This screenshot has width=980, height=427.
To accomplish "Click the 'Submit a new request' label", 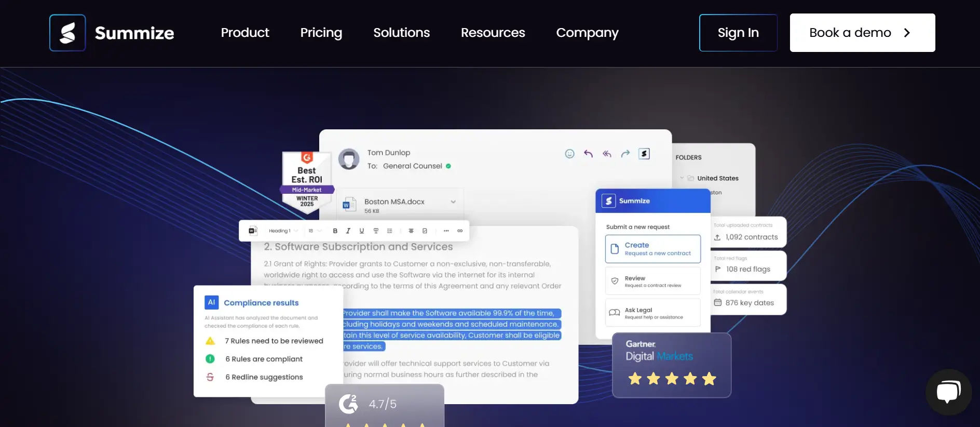I will tap(638, 227).
